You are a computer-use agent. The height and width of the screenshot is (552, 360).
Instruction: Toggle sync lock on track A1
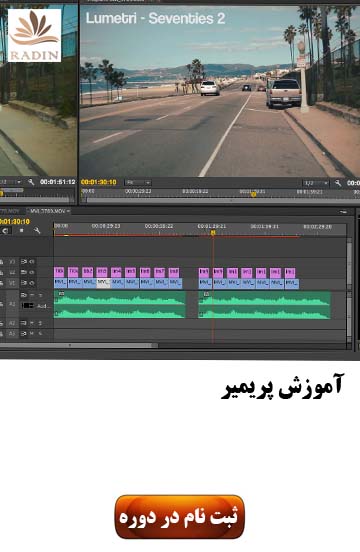[x=24, y=295]
